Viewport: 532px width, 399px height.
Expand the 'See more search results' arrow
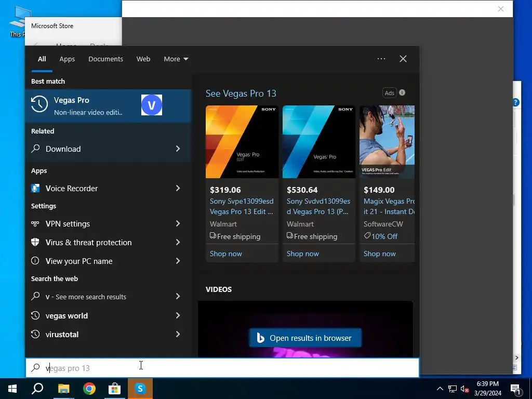tap(178, 296)
